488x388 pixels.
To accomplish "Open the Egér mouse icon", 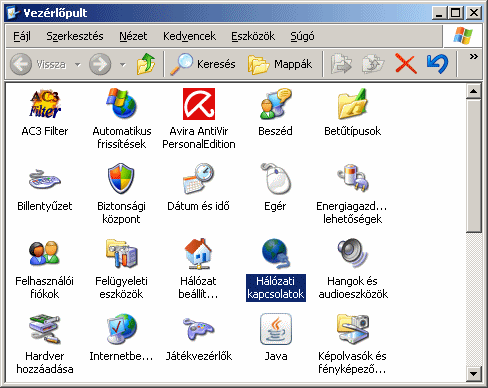I will pyautogui.click(x=276, y=179).
